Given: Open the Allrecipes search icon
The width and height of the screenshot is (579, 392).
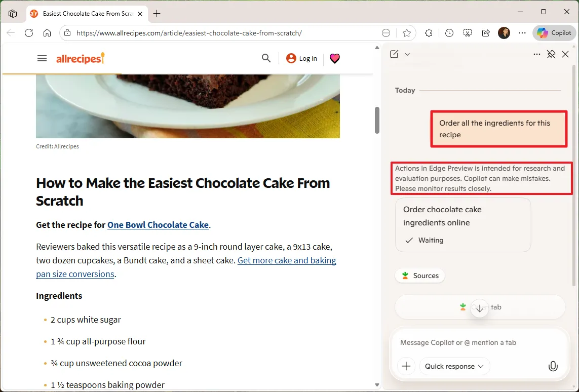Looking at the screenshot, I should 266,58.
